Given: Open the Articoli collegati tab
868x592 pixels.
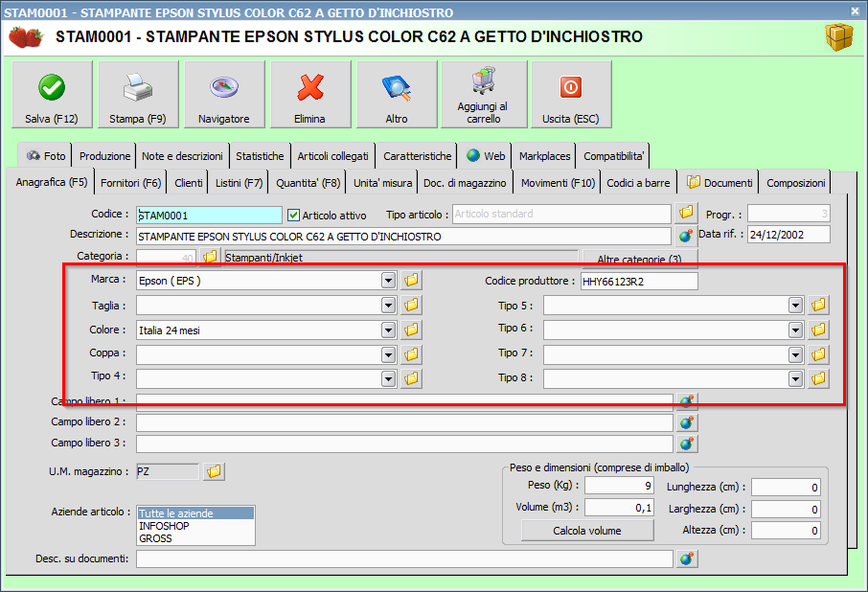Looking at the screenshot, I should point(332,156).
